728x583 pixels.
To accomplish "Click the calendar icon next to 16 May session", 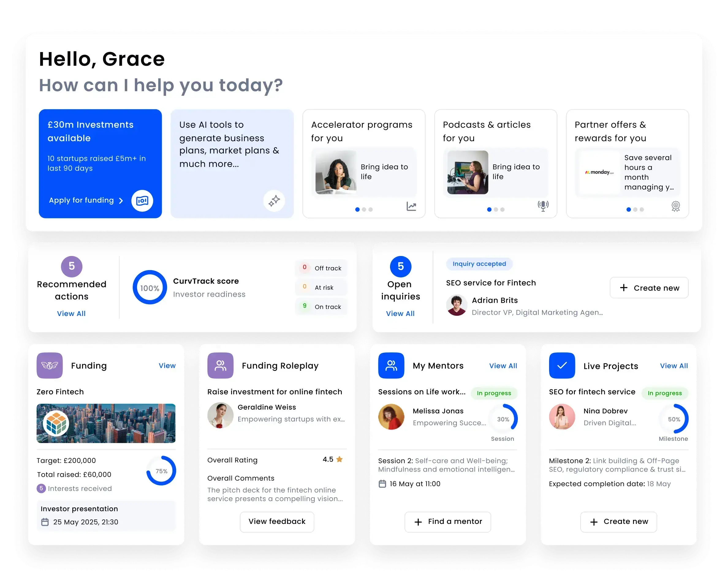I will coord(383,483).
